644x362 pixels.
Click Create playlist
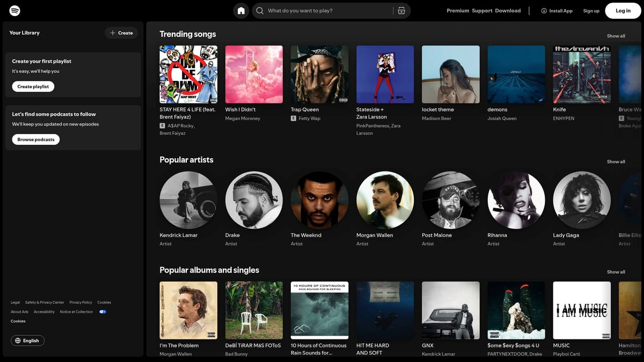pyautogui.click(x=33, y=86)
